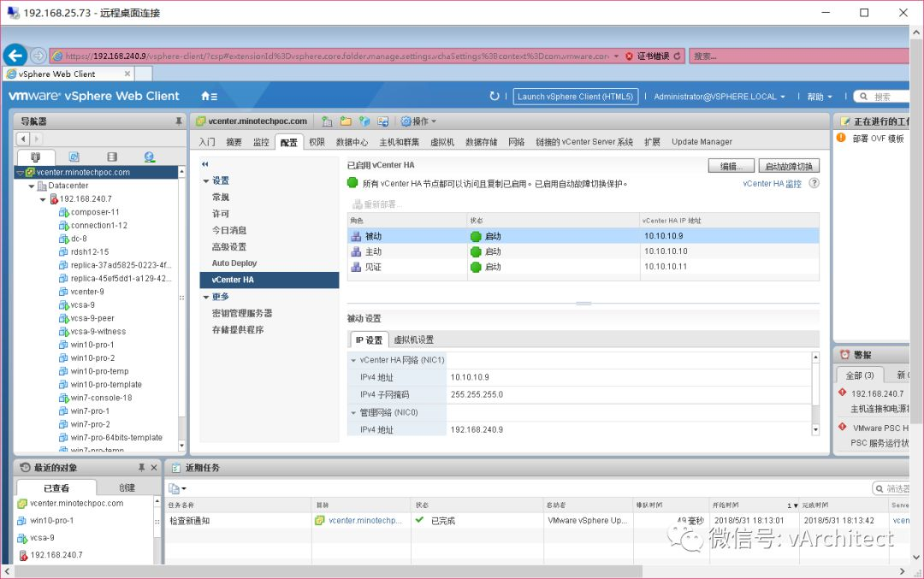Click the 全部 (3) alarms tab

point(860,375)
